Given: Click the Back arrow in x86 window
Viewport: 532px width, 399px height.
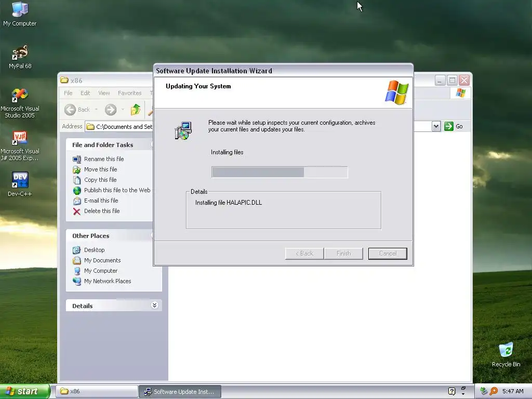Looking at the screenshot, I should [x=70, y=110].
